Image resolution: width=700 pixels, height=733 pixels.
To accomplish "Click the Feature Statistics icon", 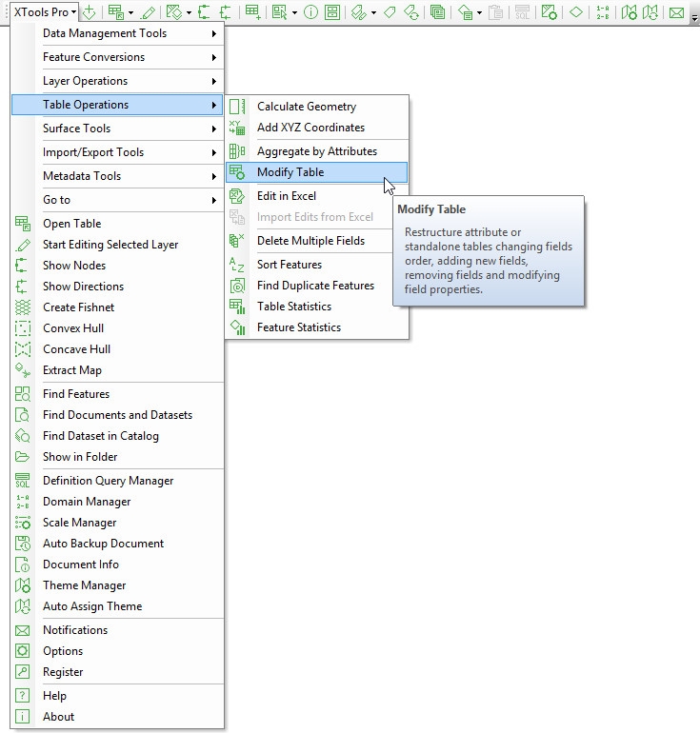I will (237, 327).
